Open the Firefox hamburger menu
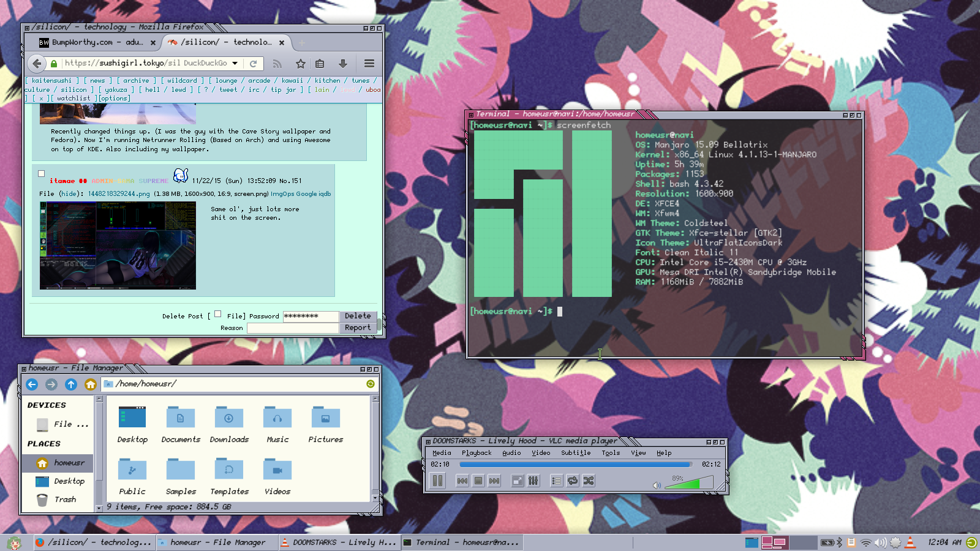The image size is (980, 551). point(369,64)
